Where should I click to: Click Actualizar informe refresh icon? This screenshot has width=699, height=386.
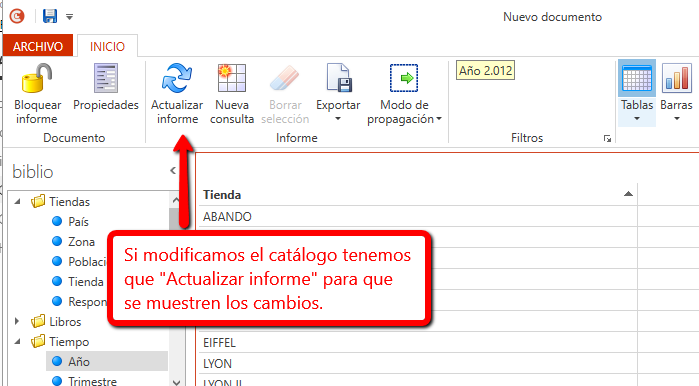pyautogui.click(x=177, y=78)
